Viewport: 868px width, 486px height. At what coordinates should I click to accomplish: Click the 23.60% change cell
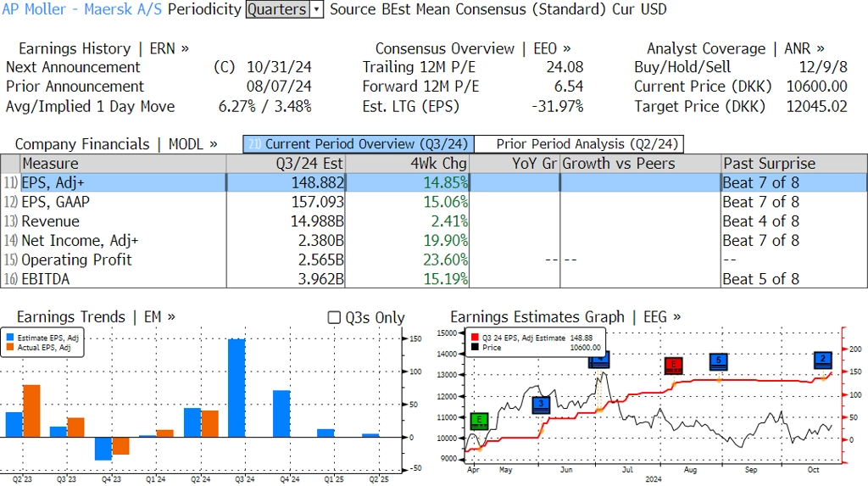coord(446,260)
